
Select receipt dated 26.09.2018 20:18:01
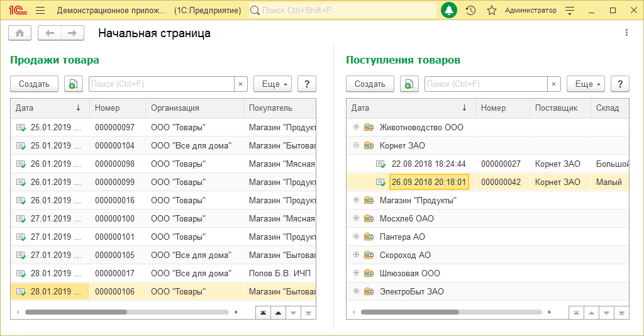pyautogui.click(x=487, y=182)
